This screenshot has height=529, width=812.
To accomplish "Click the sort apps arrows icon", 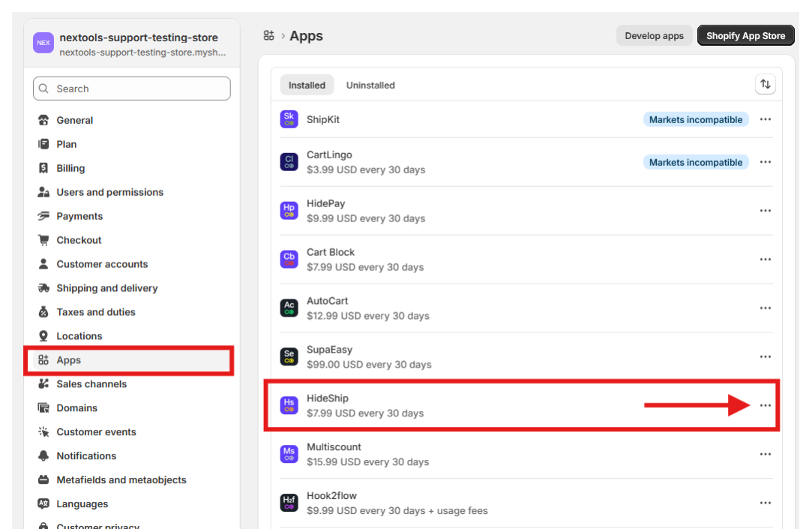I will click(765, 85).
